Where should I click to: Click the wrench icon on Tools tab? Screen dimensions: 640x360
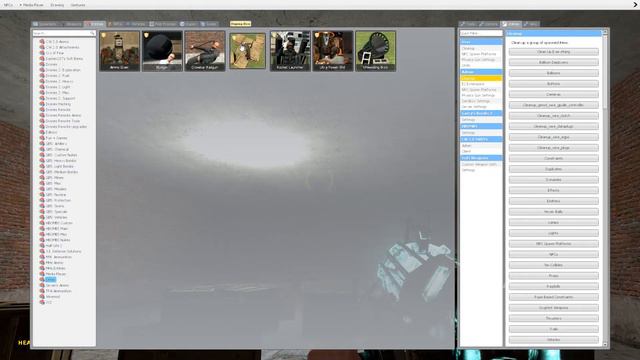click(462, 24)
